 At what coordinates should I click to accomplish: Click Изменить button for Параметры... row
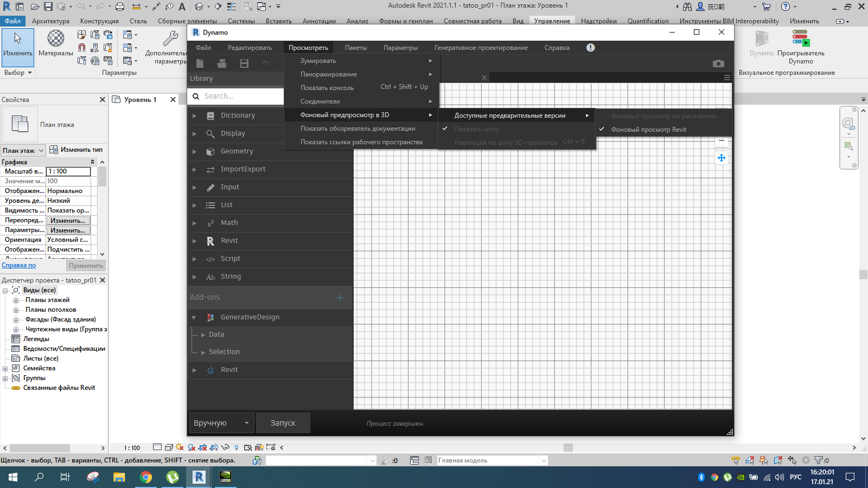pyautogui.click(x=68, y=230)
